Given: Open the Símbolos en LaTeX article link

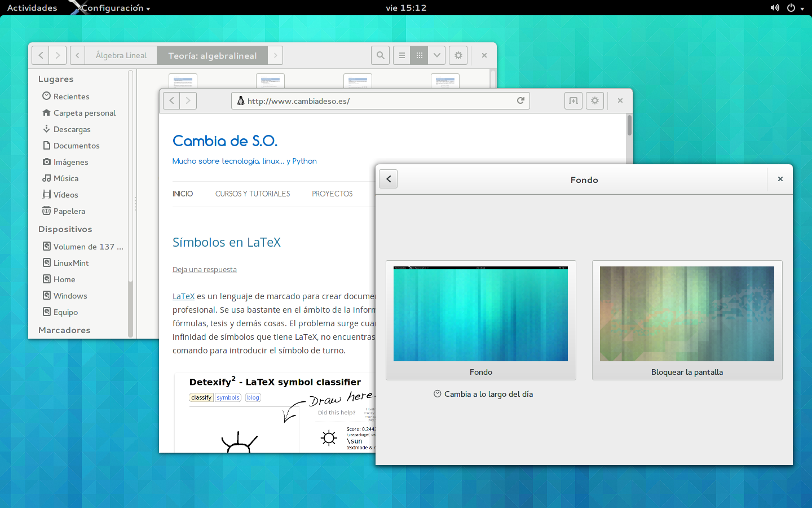Looking at the screenshot, I should (x=227, y=242).
